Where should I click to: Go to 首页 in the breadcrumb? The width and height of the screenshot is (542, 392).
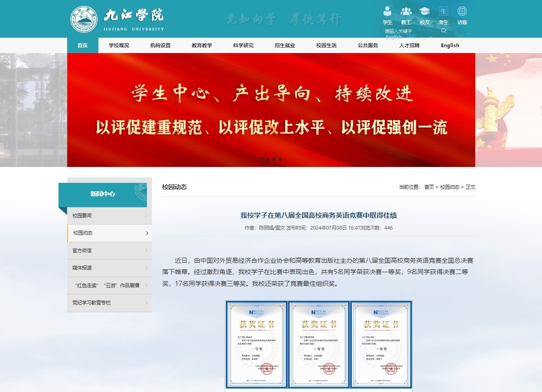click(429, 187)
